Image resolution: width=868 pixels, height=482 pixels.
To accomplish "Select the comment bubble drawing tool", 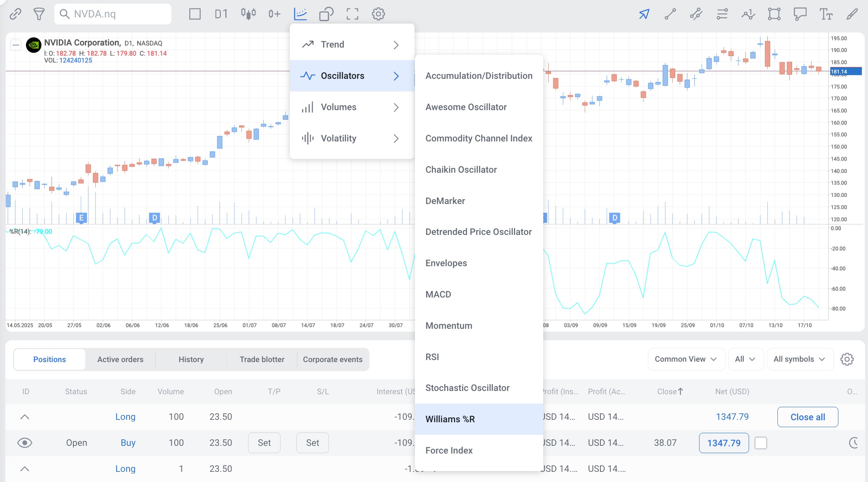I will (x=800, y=14).
